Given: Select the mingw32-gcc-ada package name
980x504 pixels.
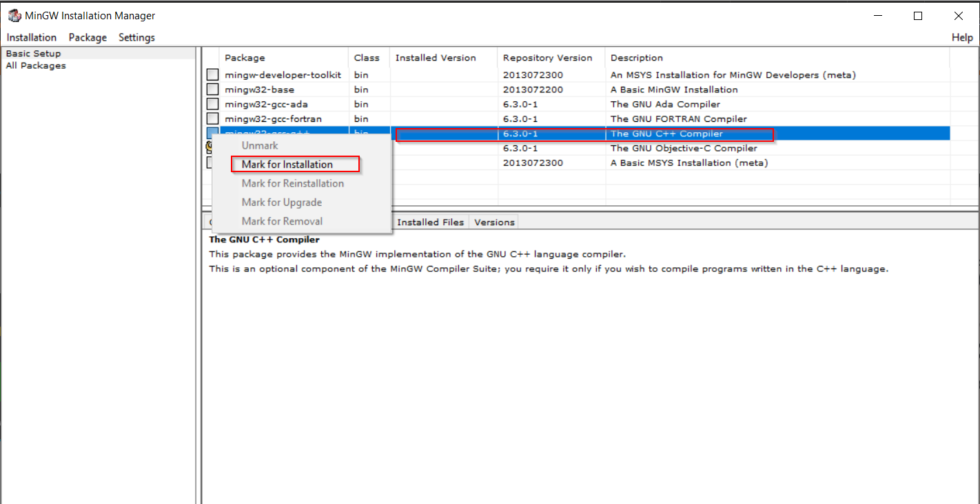Looking at the screenshot, I should click(x=266, y=104).
